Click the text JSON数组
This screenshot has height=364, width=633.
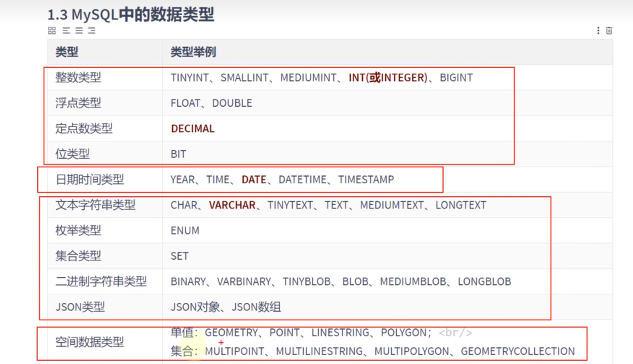coord(256,307)
